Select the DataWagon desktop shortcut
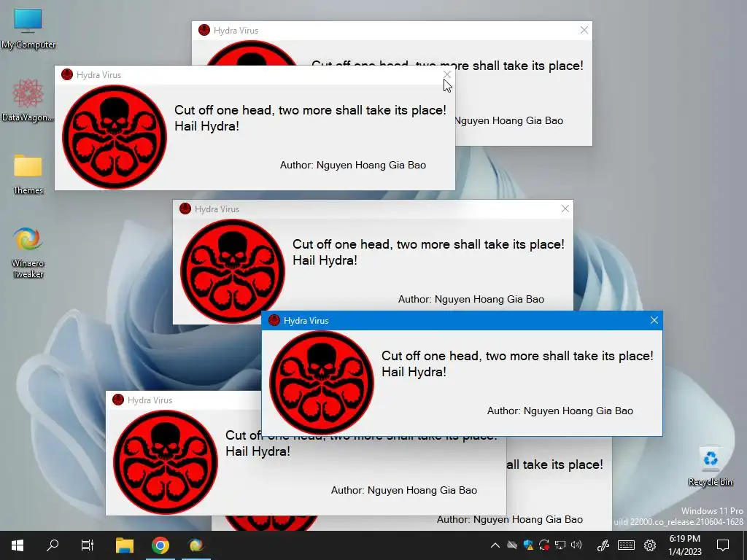Viewport: 747px width, 560px height. 28,101
